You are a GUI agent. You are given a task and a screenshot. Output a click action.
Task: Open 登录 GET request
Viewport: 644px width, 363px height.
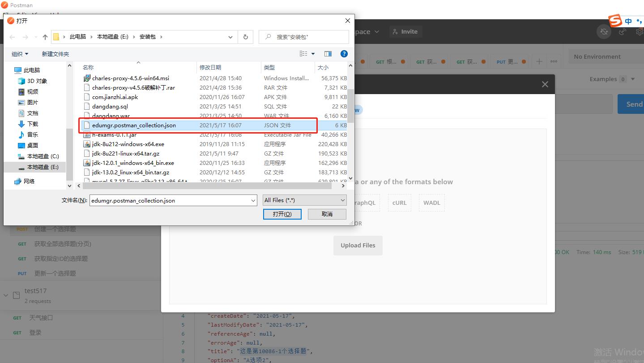pyautogui.click(x=35, y=333)
